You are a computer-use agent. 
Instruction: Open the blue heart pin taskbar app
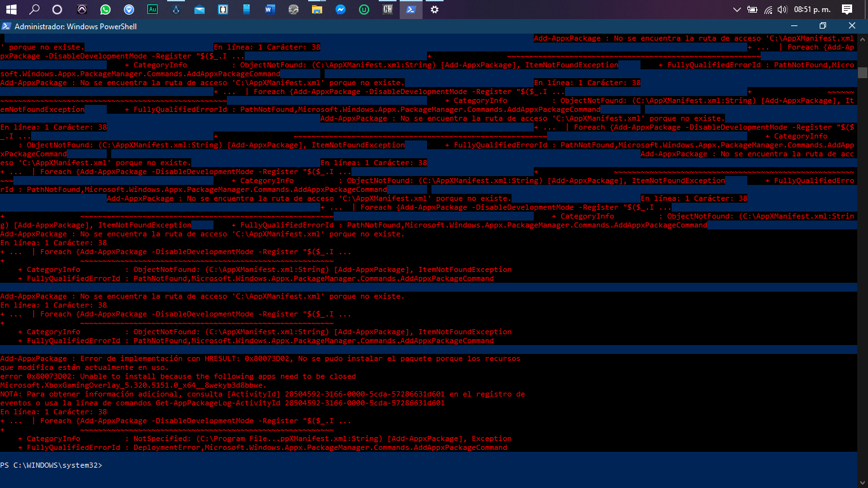click(x=130, y=10)
